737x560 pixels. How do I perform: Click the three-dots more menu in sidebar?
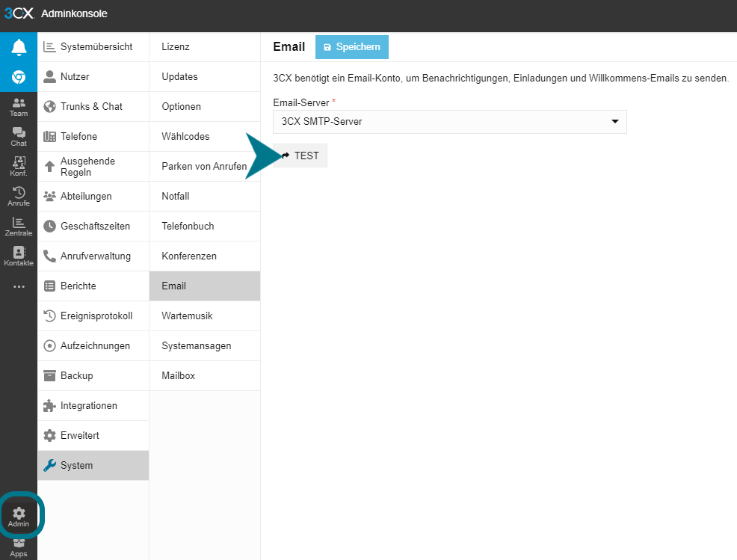pyautogui.click(x=19, y=286)
